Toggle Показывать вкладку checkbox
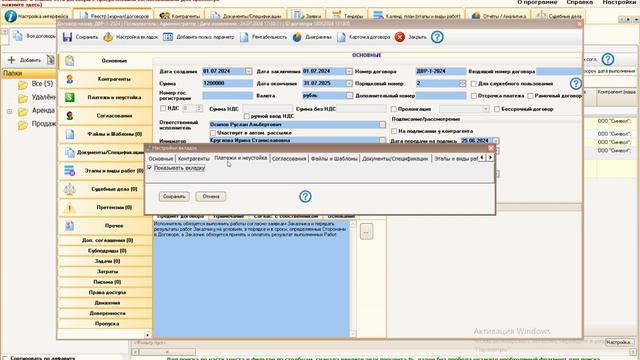Image resolution: width=640 pixels, height=360 pixels. tap(149, 168)
